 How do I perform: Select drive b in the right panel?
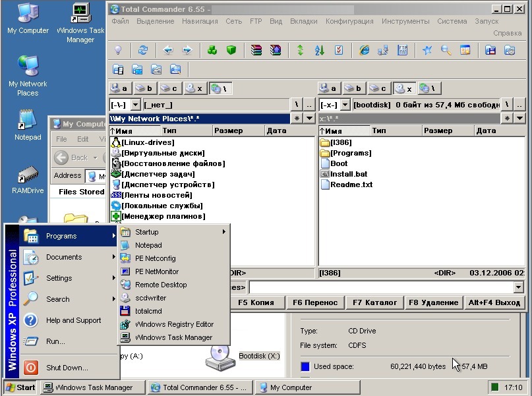353,88
